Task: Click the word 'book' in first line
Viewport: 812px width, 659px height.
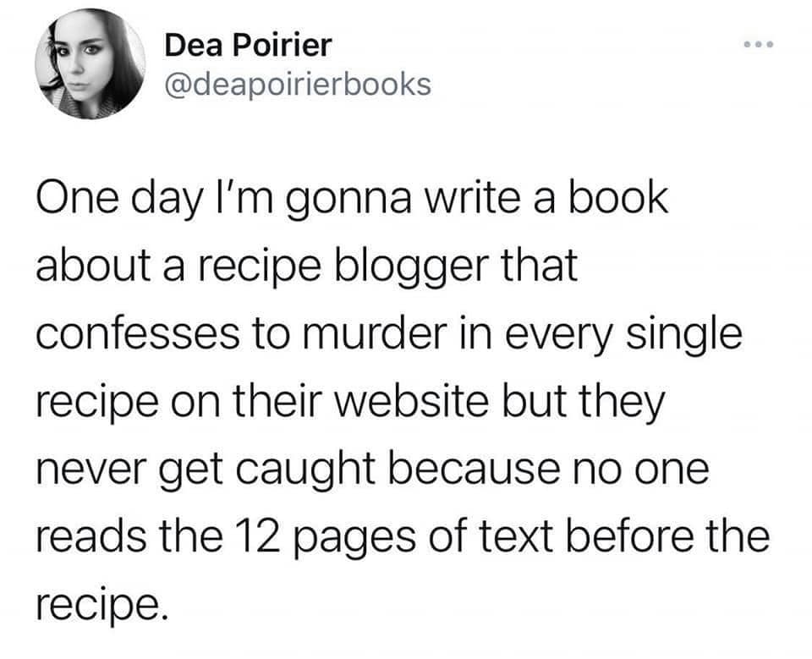Action: point(619,198)
